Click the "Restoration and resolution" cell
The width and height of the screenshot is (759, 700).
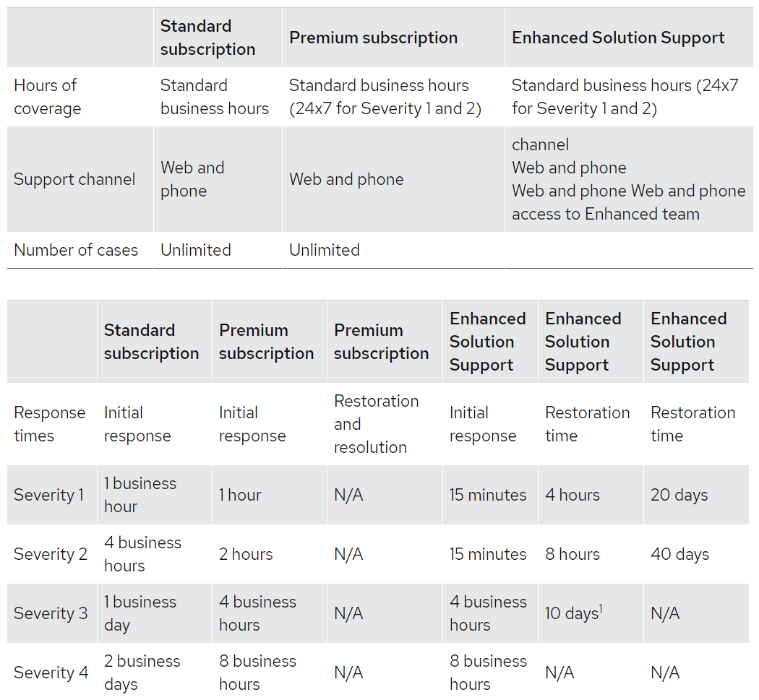376,424
